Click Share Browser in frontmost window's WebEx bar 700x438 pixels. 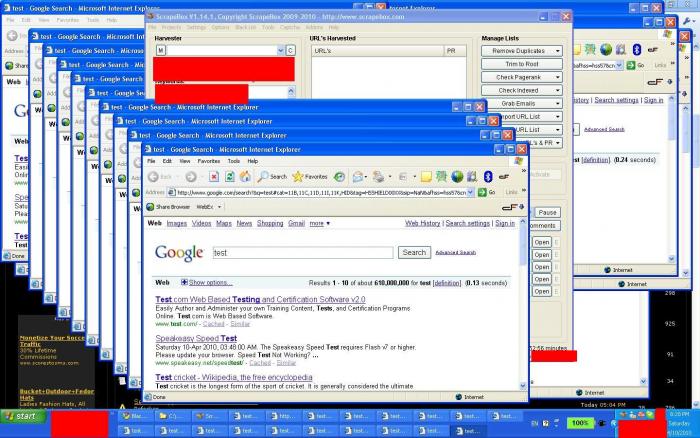[168, 207]
